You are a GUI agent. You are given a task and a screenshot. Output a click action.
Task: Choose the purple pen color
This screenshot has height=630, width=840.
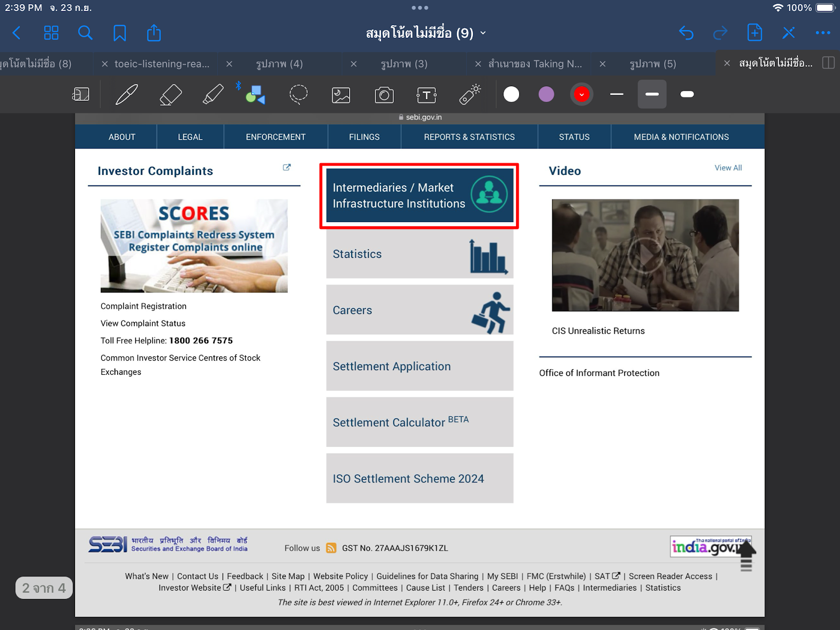point(546,94)
